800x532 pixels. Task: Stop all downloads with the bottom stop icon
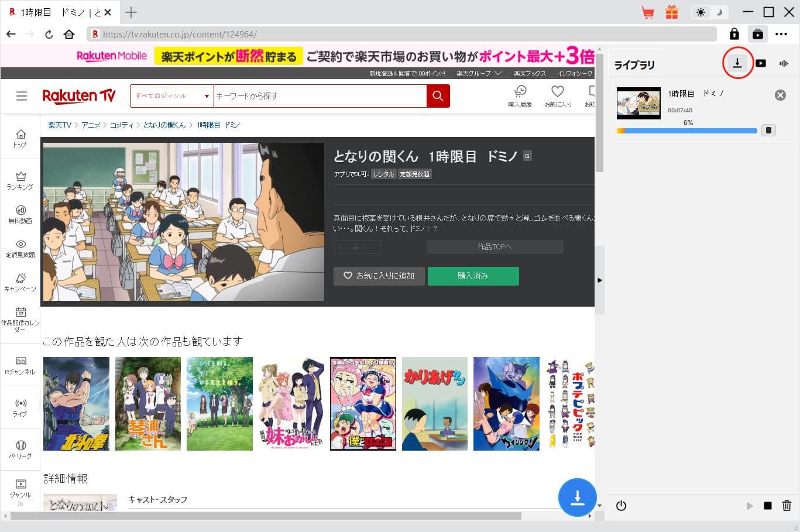pyautogui.click(x=768, y=506)
